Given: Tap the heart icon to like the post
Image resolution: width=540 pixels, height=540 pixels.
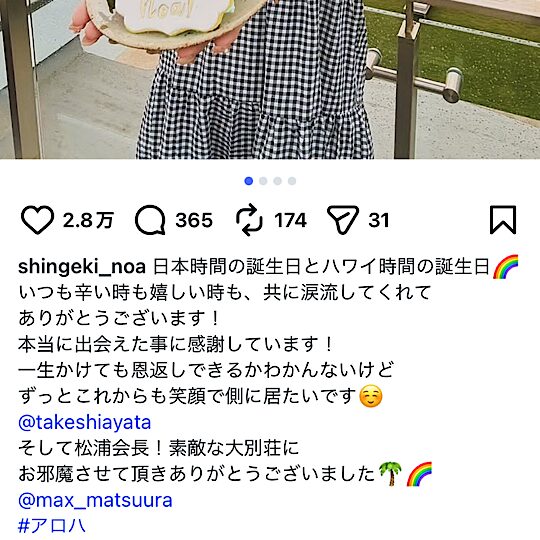Looking at the screenshot, I should [x=38, y=220].
